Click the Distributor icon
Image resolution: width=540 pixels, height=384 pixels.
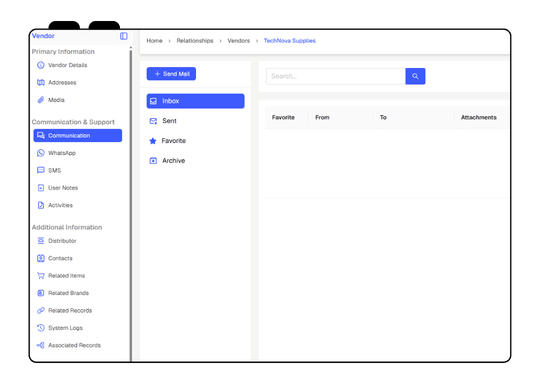point(41,241)
